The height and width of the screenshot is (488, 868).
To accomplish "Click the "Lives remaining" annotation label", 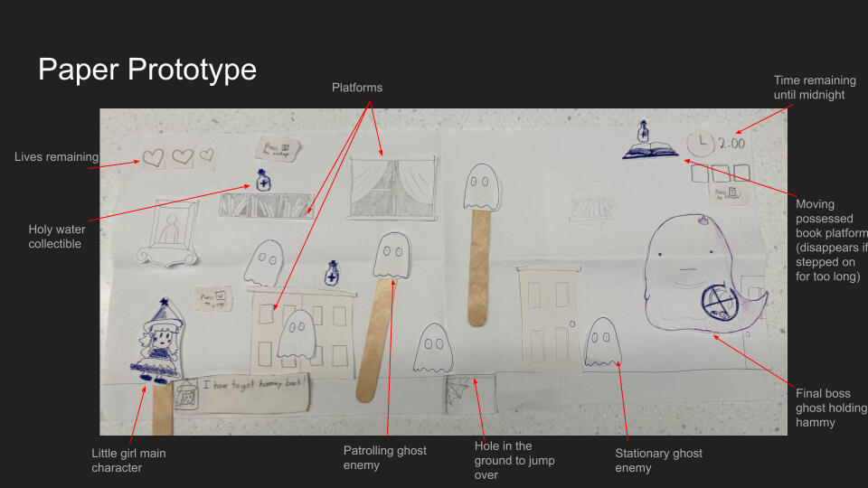I will (x=56, y=157).
